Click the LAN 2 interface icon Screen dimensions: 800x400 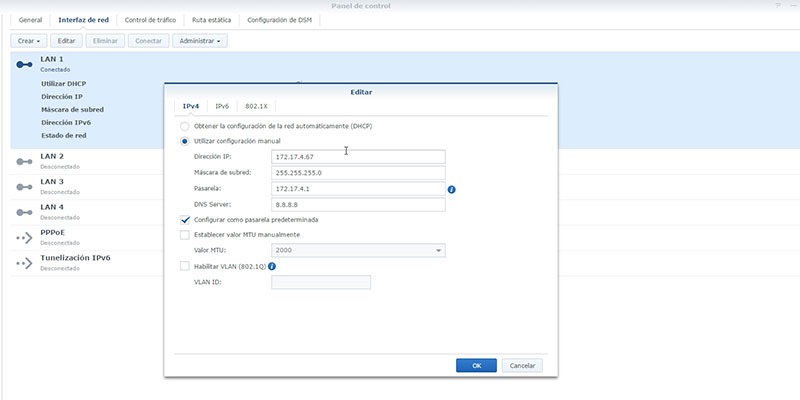tap(24, 161)
